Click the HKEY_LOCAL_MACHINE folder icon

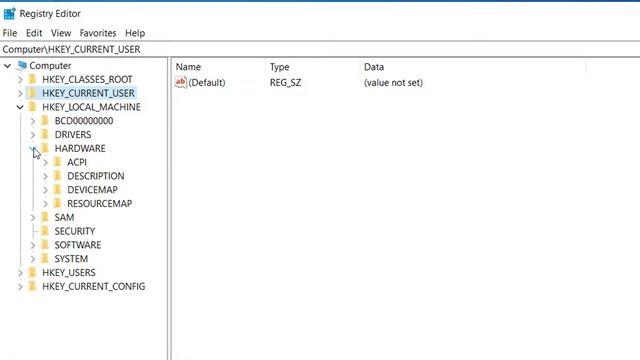tap(32, 107)
